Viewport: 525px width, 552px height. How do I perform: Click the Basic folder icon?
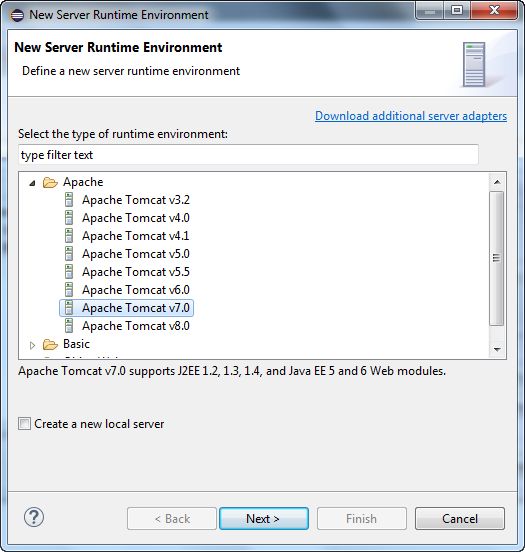coord(50,344)
